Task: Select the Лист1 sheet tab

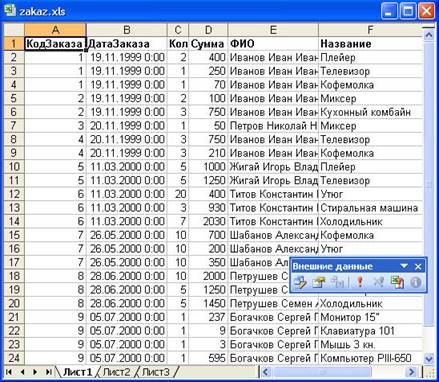Action: pos(78,372)
